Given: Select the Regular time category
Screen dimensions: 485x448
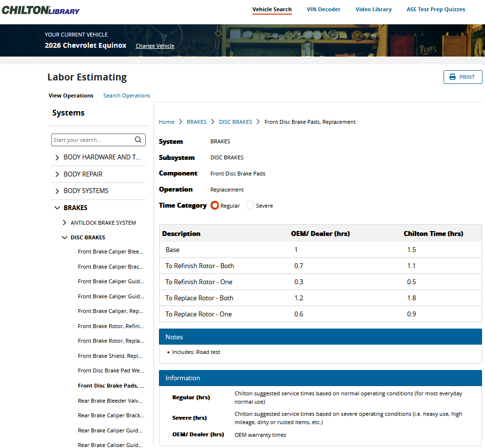Looking at the screenshot, I should point(215,206).
